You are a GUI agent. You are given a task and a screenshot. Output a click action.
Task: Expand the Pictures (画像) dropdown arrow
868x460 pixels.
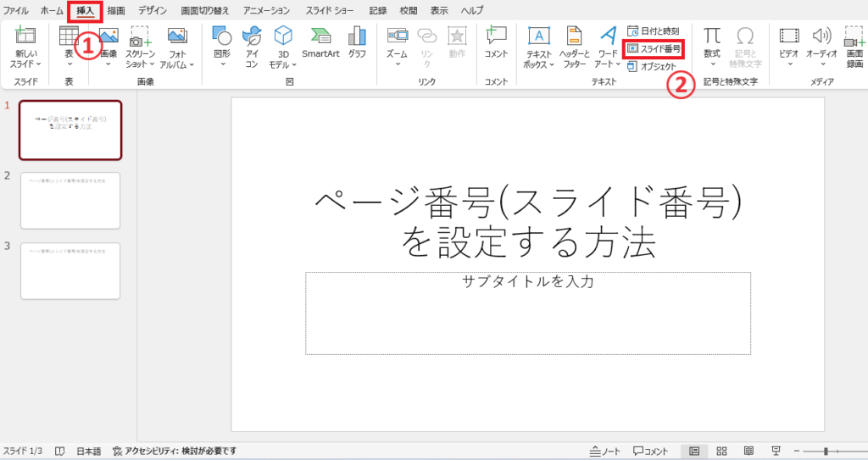point(108,64)
